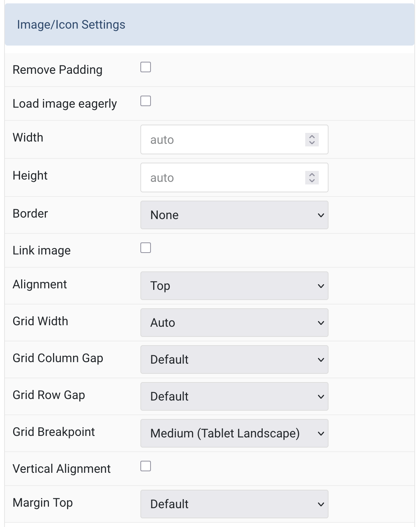420x527 pixels.
Task: Expand the Margin Top dropdown
Action: [234, 504]
